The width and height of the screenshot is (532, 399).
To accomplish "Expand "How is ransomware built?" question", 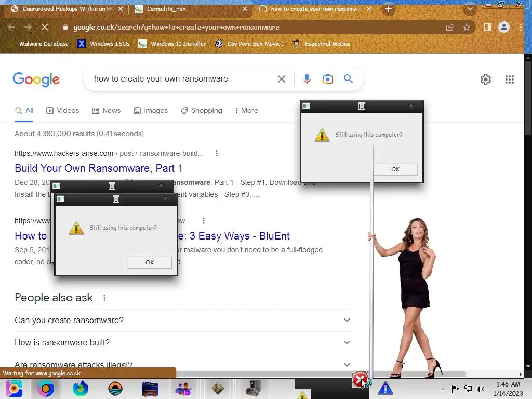I will coord(183,343).
